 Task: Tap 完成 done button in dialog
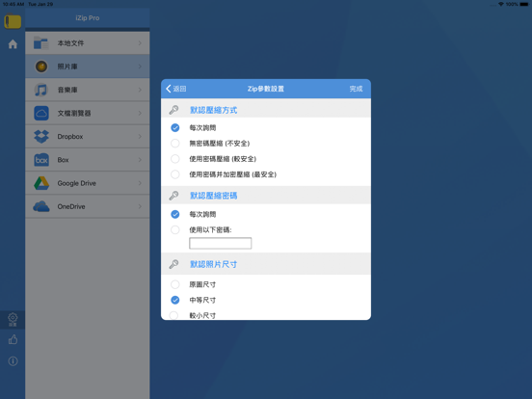tap(356, 89)
